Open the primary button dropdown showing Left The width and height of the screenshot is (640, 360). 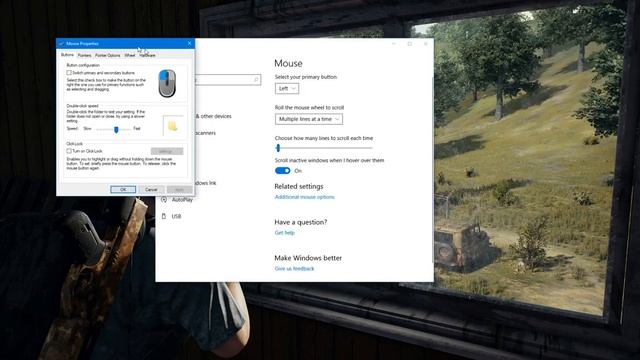click(287, 89)
